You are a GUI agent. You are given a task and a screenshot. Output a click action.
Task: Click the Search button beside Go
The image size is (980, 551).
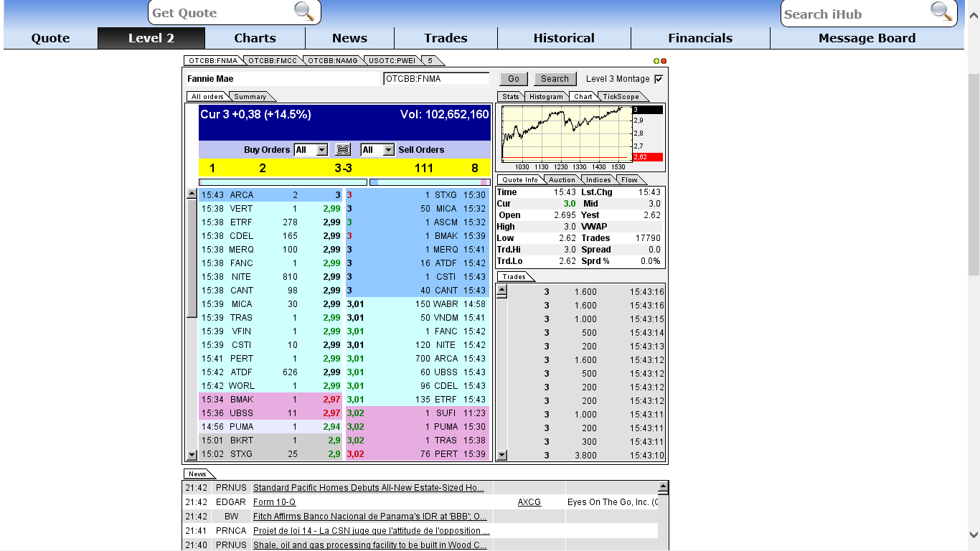click(x=555, y=79)
